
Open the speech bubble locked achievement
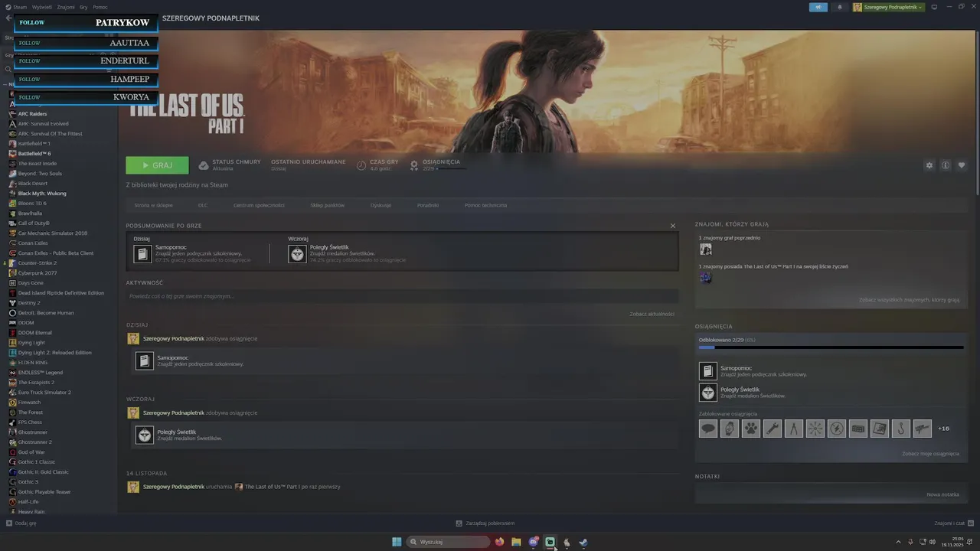click(708, 429)
